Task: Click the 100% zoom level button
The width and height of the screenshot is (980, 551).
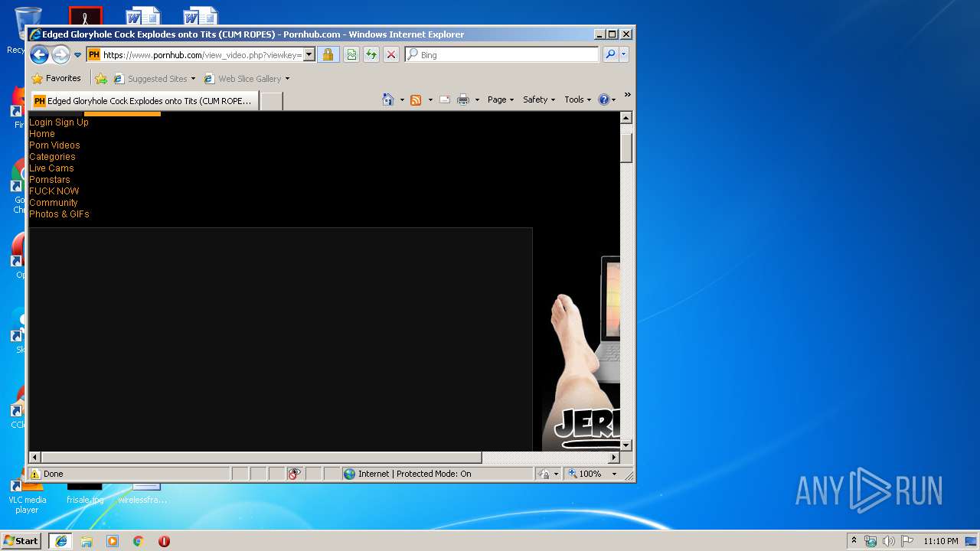Action: (585, 474)
